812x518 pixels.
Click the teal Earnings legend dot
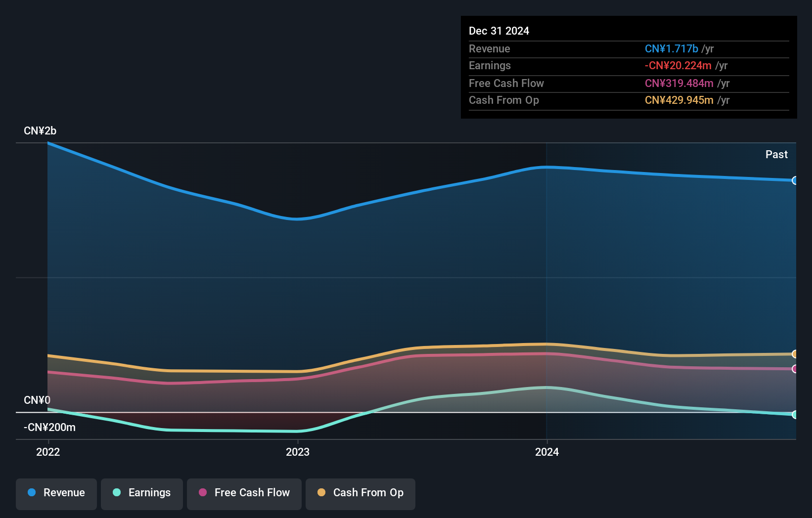tap(116, 493)
